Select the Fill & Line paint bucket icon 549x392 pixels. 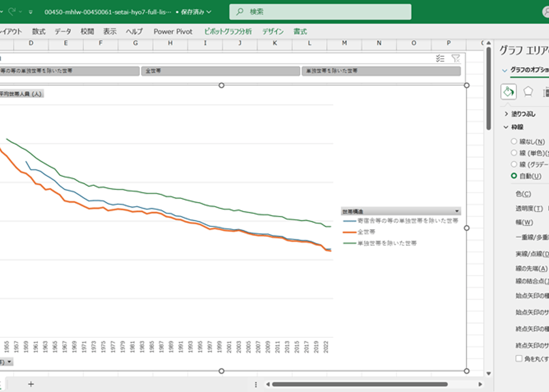pos(509,92)
